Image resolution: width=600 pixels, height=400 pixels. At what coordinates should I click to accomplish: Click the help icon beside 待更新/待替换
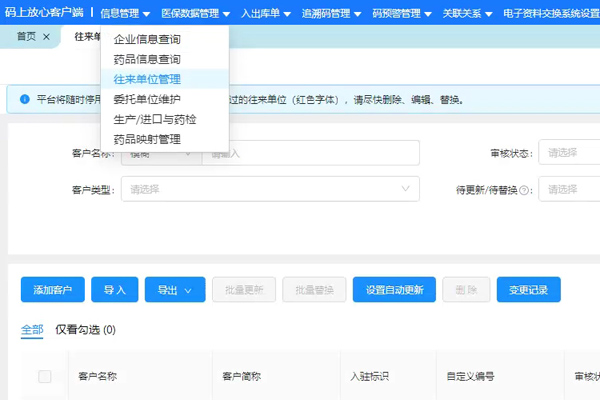point(524,189)
